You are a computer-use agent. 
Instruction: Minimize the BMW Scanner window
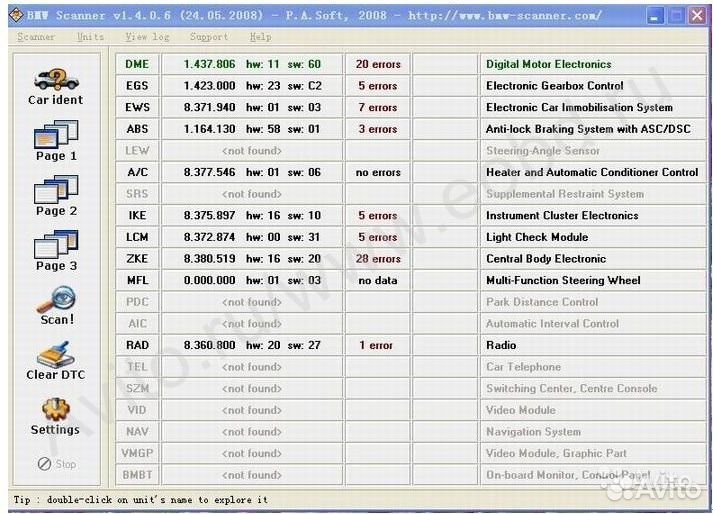[654, 15]
